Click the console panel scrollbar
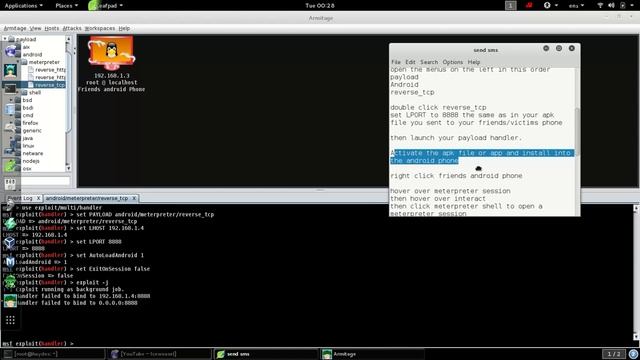The height and width of the screenshot is (360, 640). pyautogui.click(x=636, y=272)
